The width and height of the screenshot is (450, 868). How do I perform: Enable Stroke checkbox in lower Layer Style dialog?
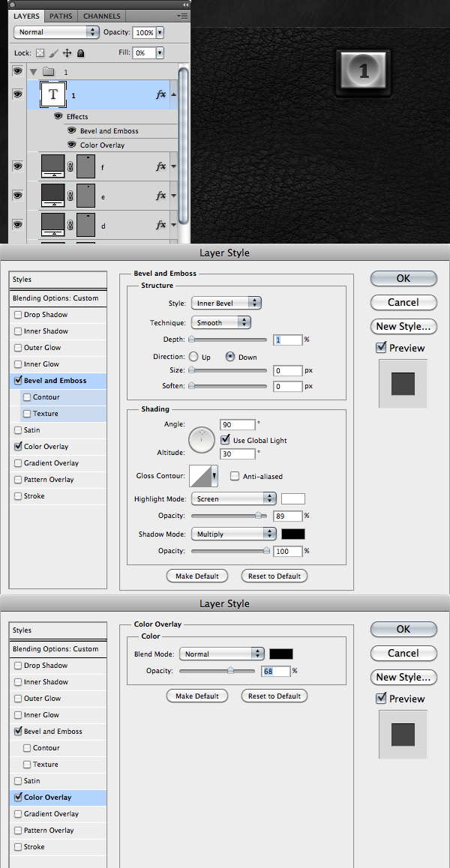coord(18,847)
